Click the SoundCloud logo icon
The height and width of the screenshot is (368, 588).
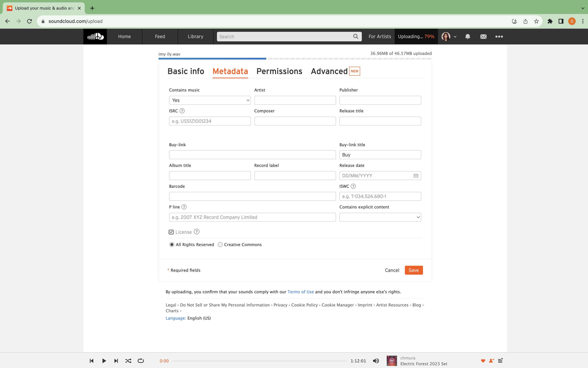tap(95, 36)
